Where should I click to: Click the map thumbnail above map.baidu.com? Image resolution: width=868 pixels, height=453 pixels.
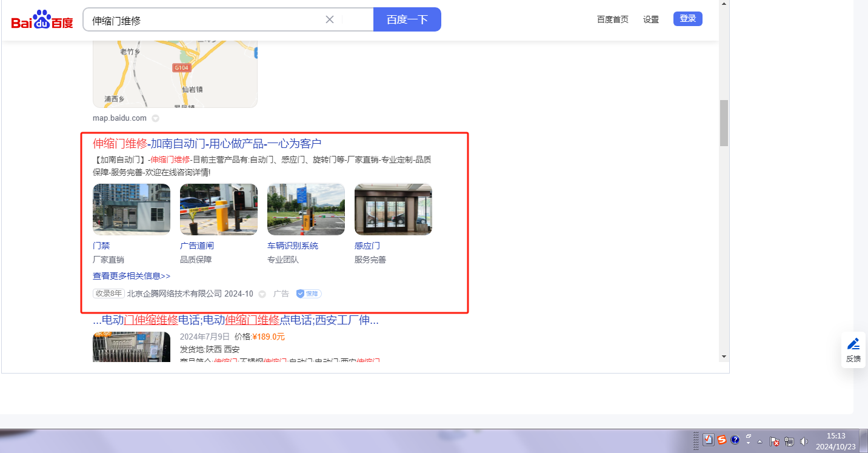point(175,74)
